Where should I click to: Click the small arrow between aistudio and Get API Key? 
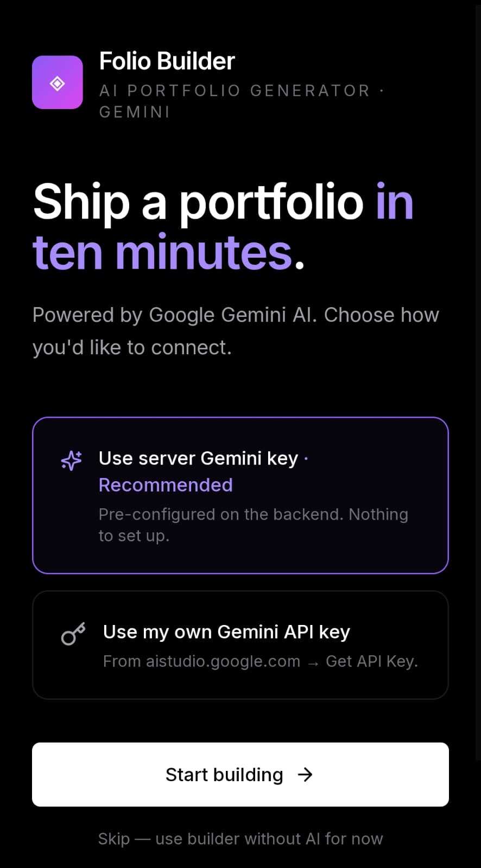[x=313, y=663]
